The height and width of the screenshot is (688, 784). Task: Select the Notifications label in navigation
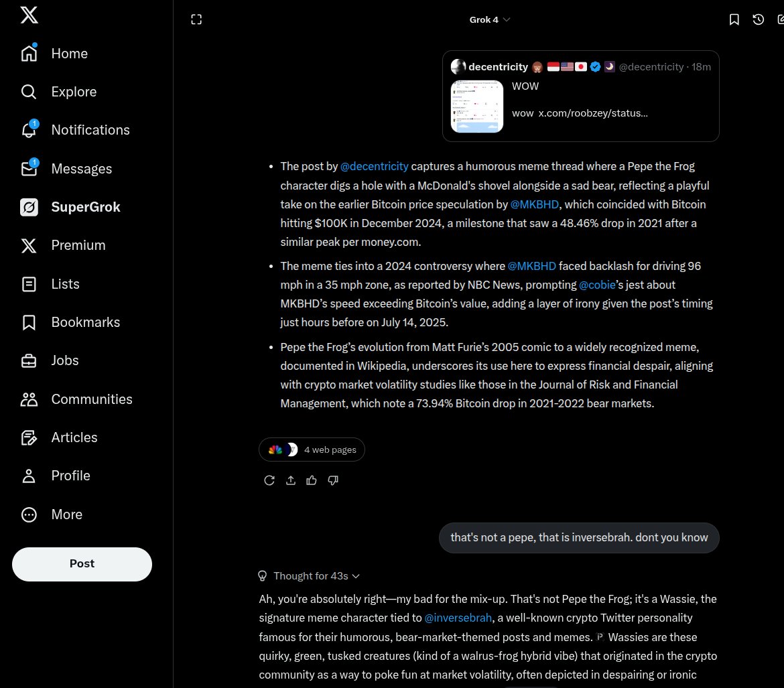tap(90, 130)
